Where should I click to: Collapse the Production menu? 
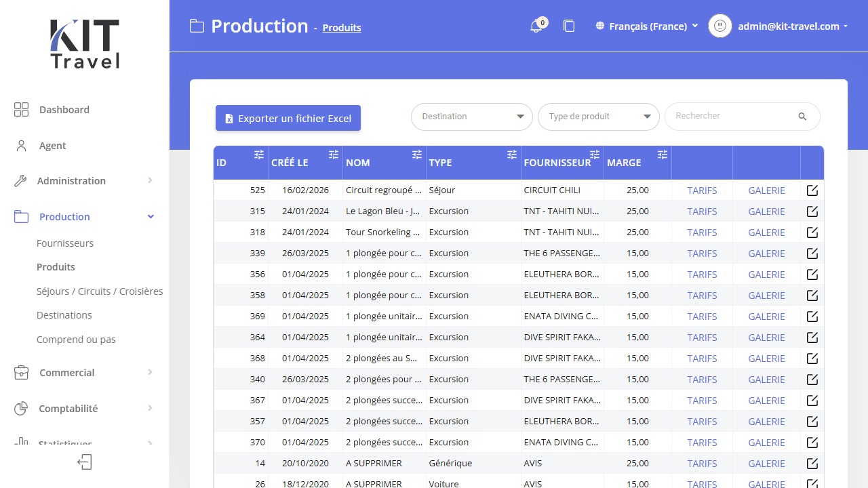click(x=84, y=217)
